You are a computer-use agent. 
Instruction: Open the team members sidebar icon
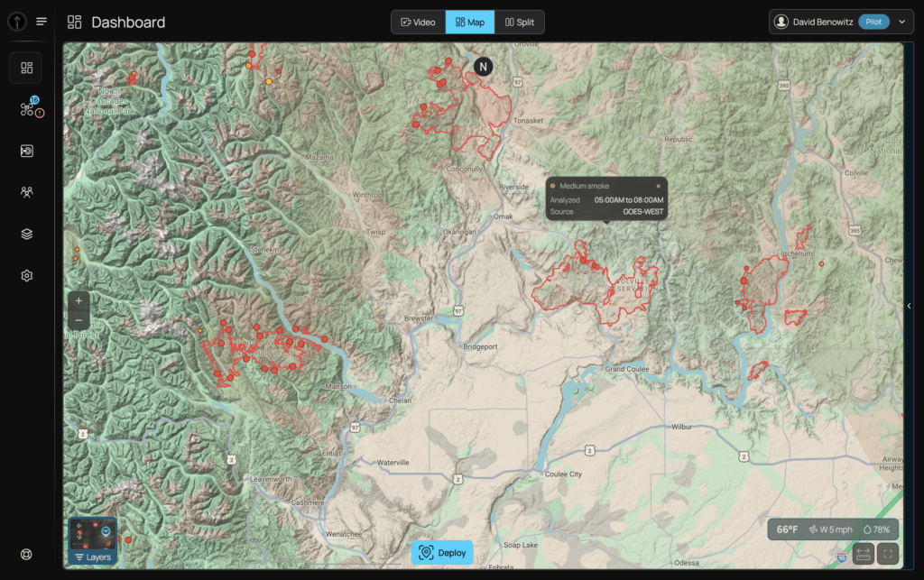point(26,192)
